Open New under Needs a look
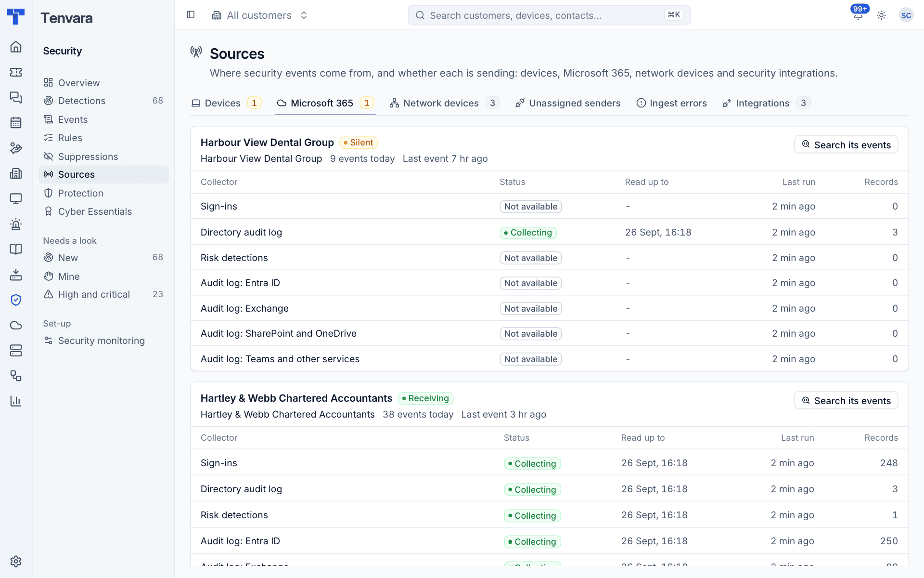 (103, 258)
